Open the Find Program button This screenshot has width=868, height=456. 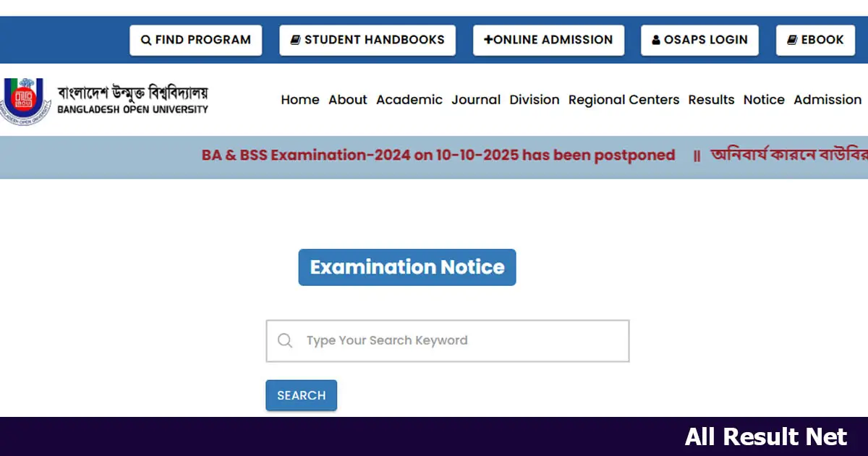[196, 40]
